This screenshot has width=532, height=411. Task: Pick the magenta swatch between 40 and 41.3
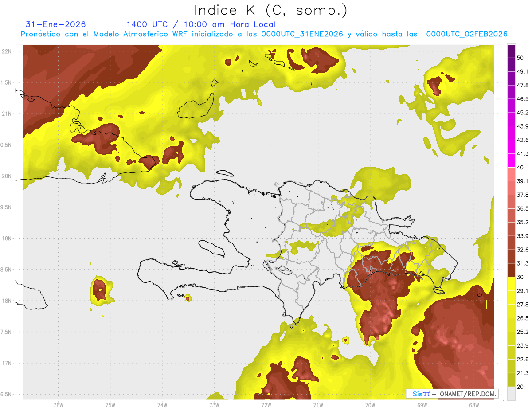click(511, 160)
